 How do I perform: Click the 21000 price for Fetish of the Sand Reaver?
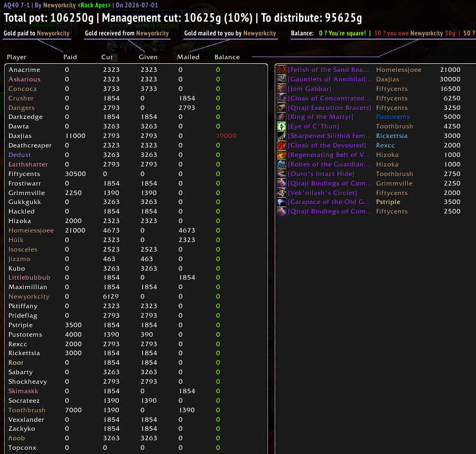(x=450, y=70)
